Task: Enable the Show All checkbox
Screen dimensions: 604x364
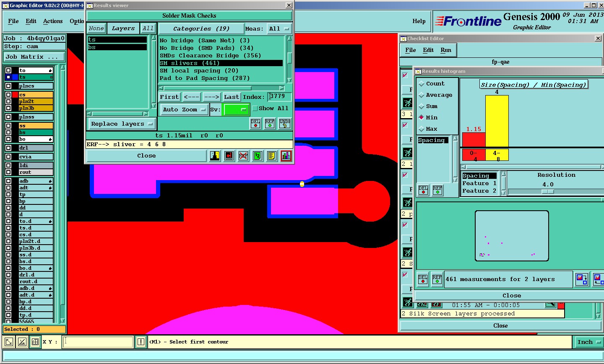Action: [x=255, y=108]
